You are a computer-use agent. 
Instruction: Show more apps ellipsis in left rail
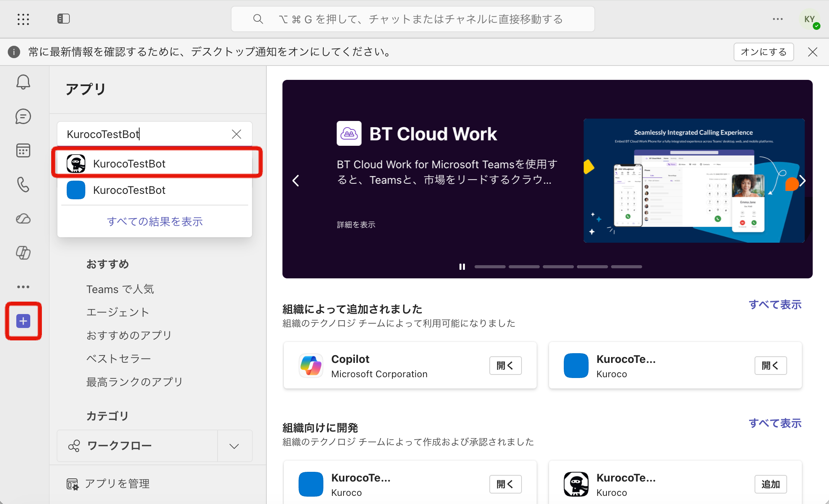(23, 287)
